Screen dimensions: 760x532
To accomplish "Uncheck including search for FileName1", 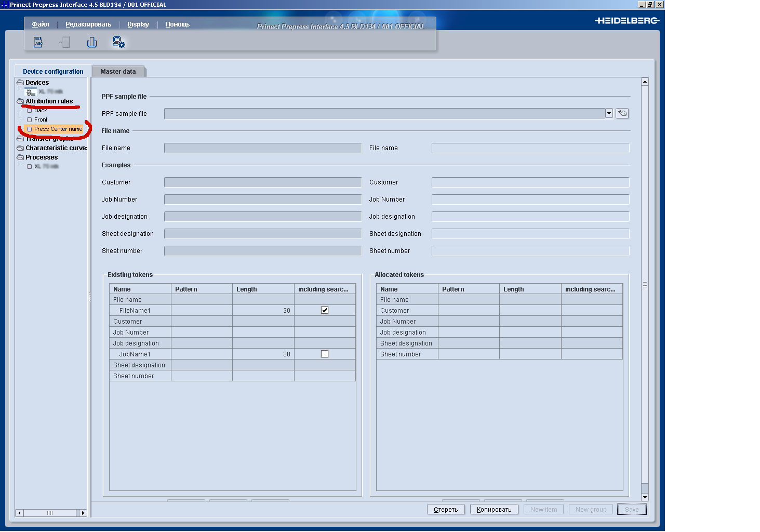I will point(325,310).
